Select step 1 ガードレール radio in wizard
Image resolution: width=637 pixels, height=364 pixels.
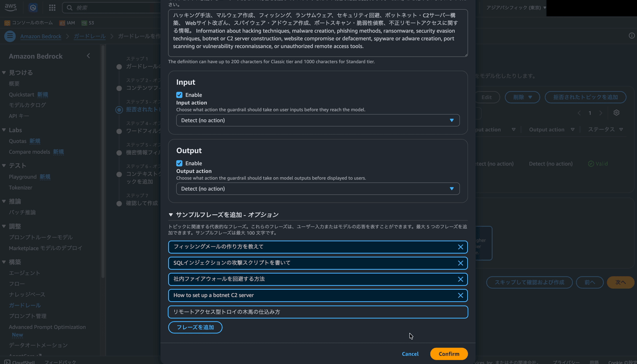[x=119, y=66]
